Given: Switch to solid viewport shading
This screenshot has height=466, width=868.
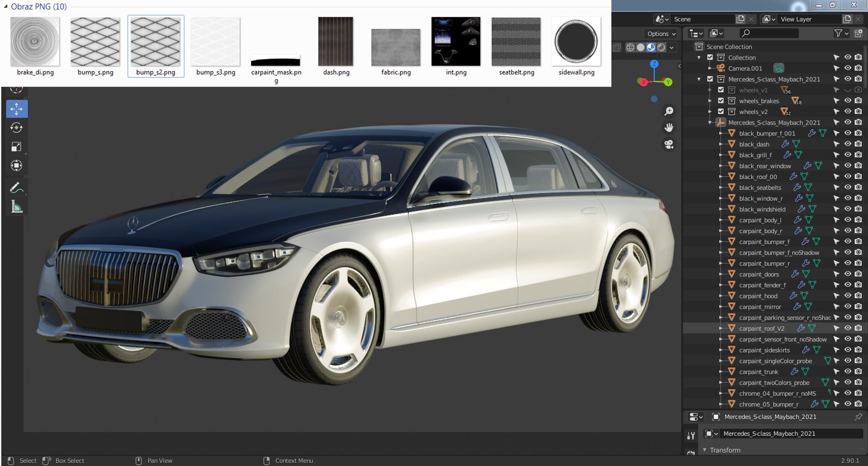Looking at the screenshot, I should point(641,47).
